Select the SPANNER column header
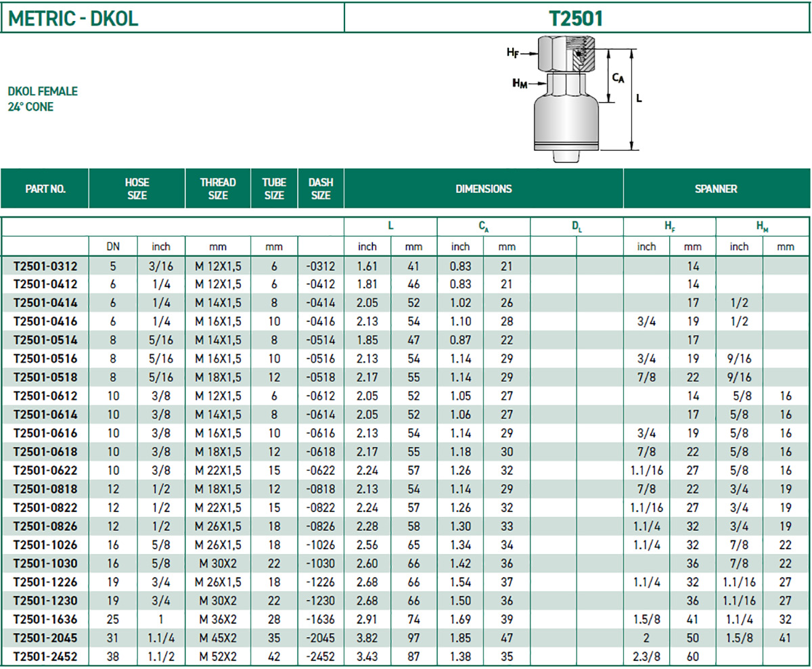812x669 pixels. 716,189
